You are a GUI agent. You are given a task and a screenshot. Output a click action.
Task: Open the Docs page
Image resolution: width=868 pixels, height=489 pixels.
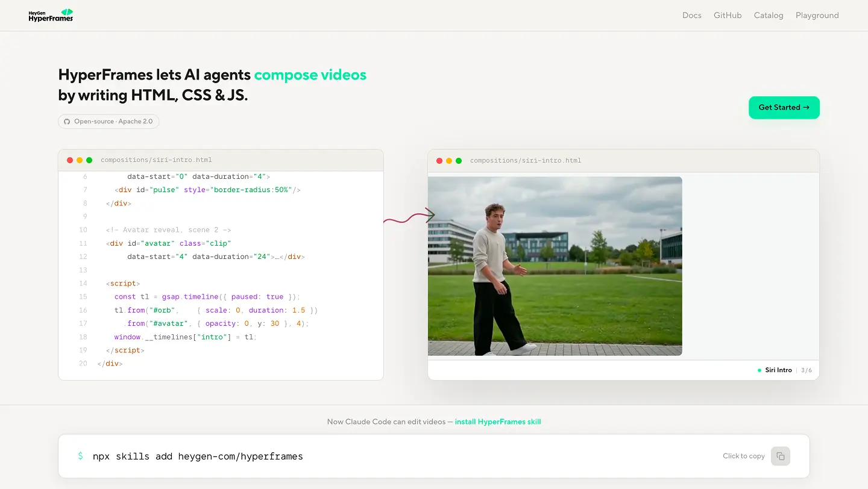692,15
